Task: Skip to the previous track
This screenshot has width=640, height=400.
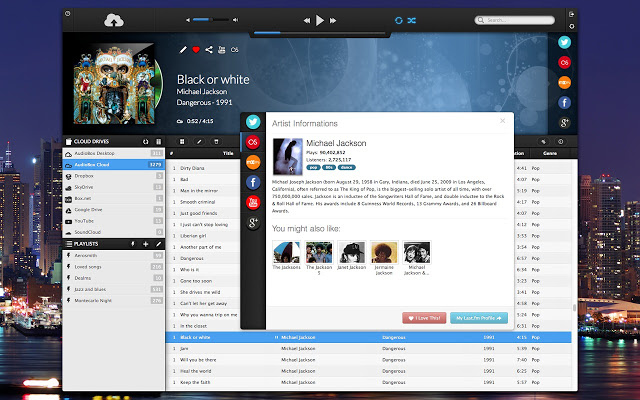Action: pos(307,20)
